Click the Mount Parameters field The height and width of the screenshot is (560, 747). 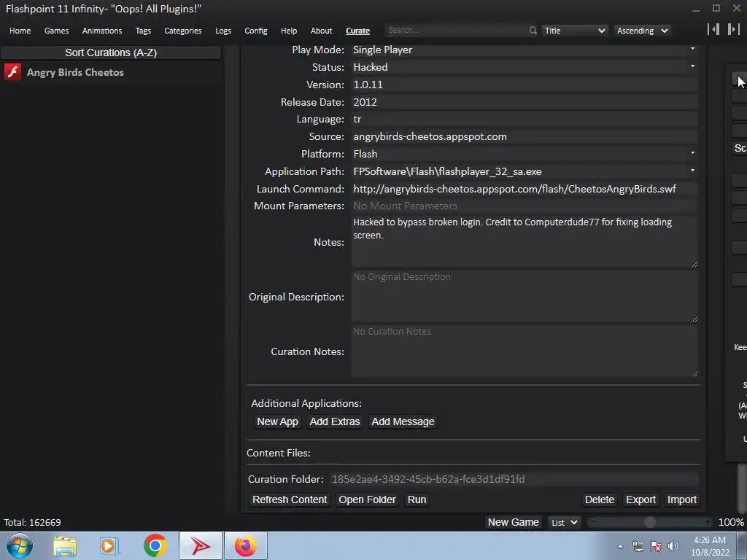pos(525,206)
